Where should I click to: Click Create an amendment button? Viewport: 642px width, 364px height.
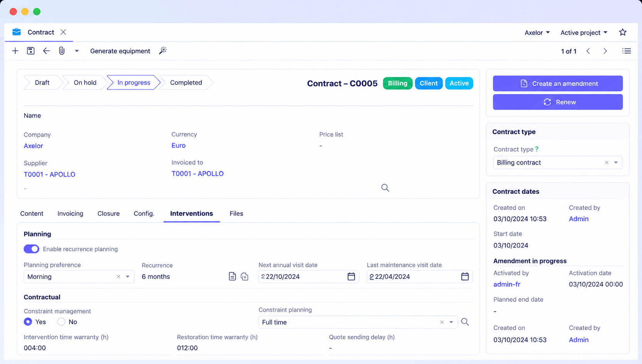pyautogui.click(x=558, y=84)
